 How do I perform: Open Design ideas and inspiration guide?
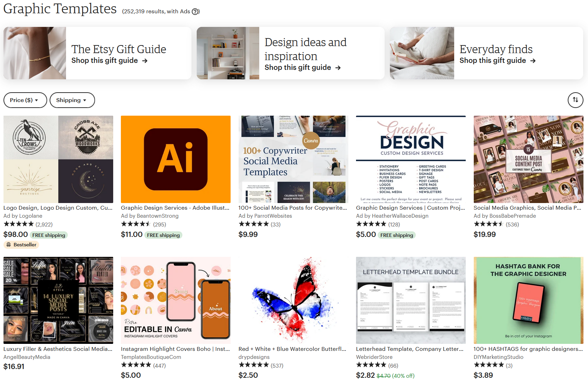click(x=298, y=67)
